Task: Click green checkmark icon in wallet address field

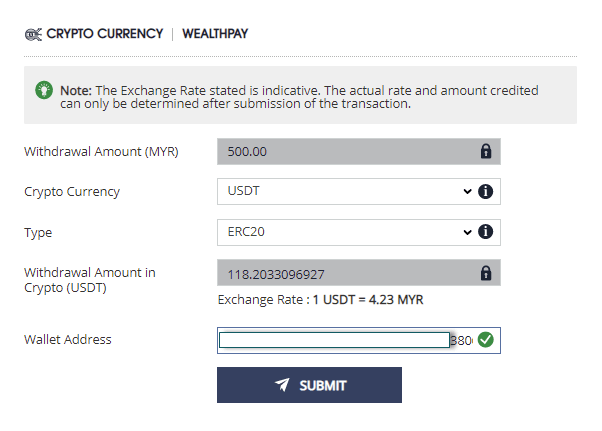Action: (x=486, y=340)
